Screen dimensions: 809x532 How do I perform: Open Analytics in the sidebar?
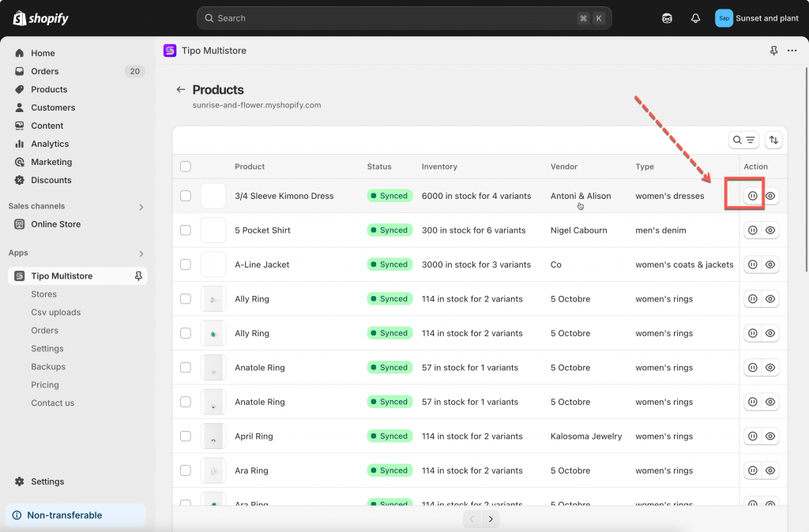pyautogui.click(x=50, y=144)
